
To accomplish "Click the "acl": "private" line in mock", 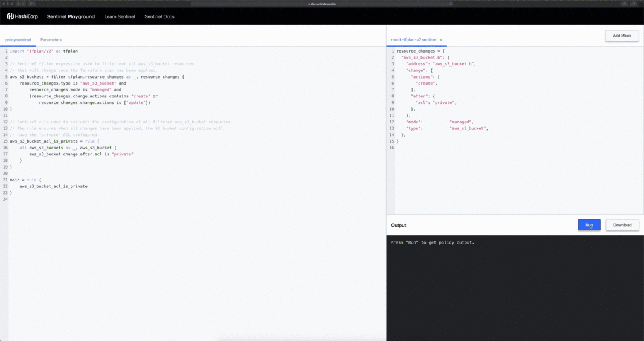I will point(436,103).
